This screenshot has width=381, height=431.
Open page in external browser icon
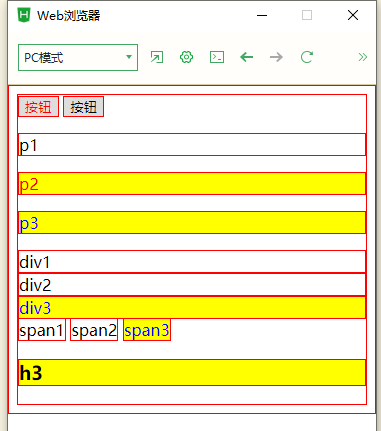point(157,57)
